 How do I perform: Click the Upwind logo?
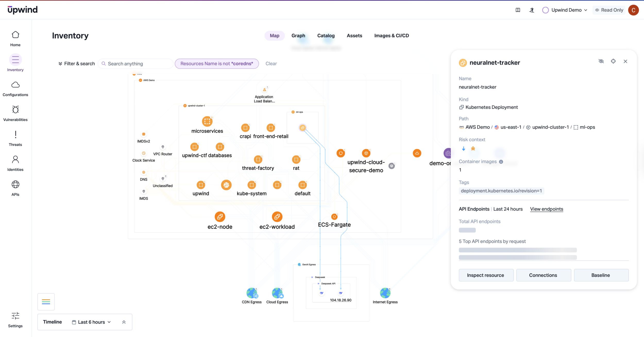(x=22, y=10)
